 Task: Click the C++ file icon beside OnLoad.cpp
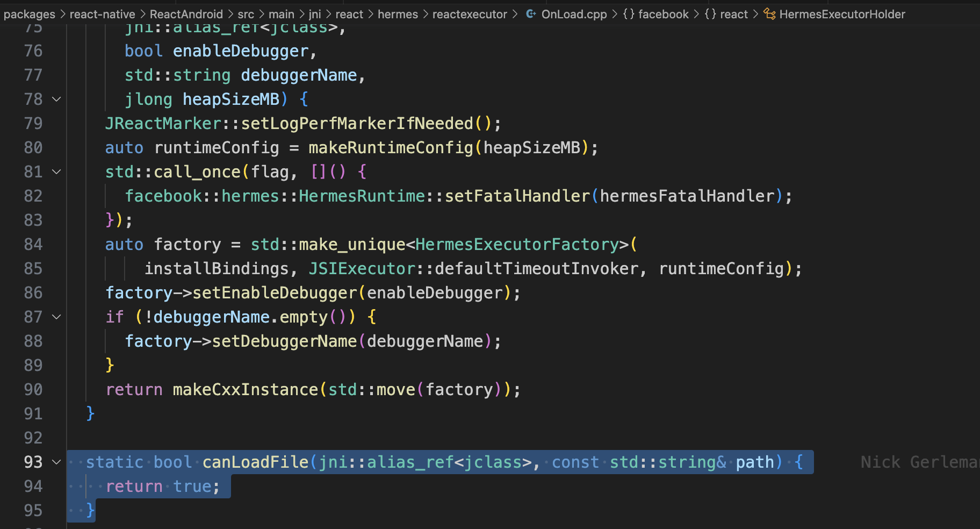[x=531, y=14]
